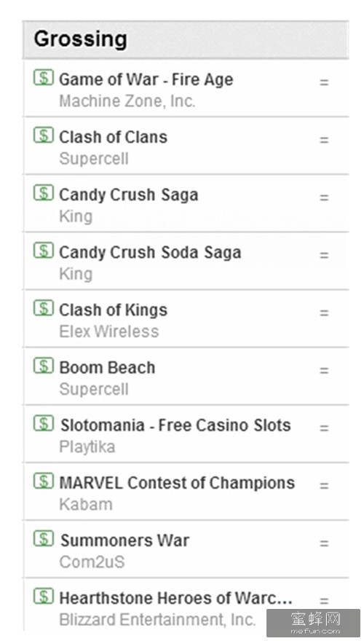Click the dollar icon beside Summoners War
The width and height of the screenshot is (364, 641).
point(43,538)
